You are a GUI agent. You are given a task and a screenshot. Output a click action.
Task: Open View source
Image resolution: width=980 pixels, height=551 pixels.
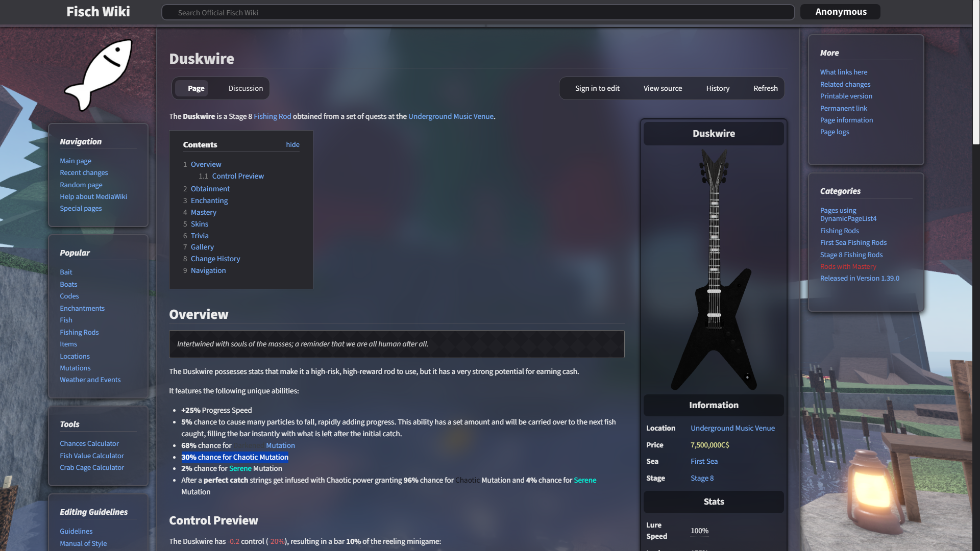663,88
